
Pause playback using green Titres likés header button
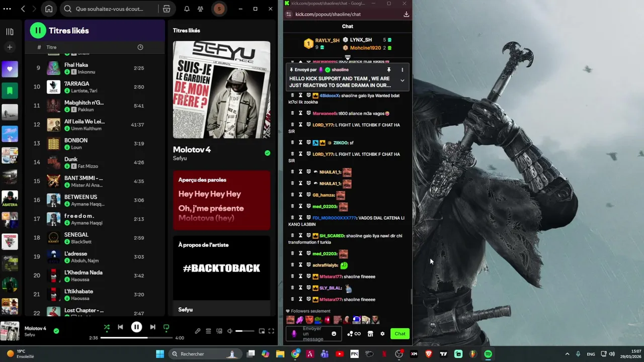[x=38, y=31]
